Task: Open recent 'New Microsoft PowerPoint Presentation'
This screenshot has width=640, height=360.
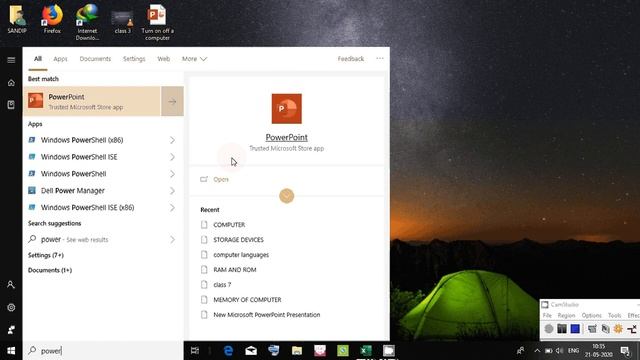Action: click(x=267, y=315)
